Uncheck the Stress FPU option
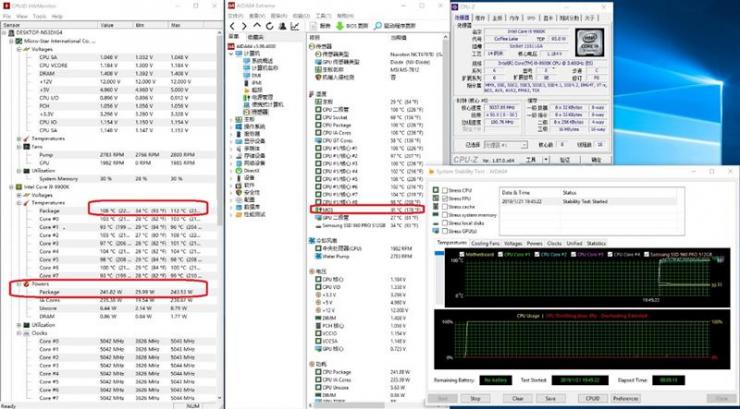The height and width of the screenshot is (409, 740). tap(445, 199)
